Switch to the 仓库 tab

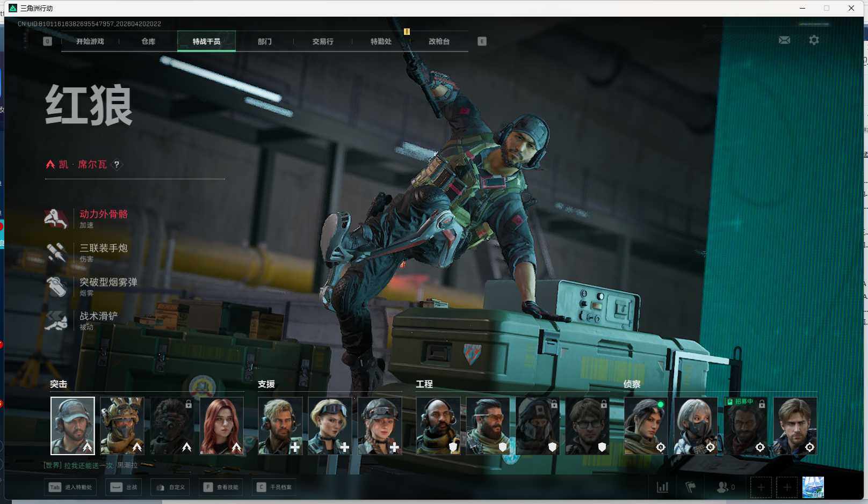pyautogui.click(x=148, y=41)
